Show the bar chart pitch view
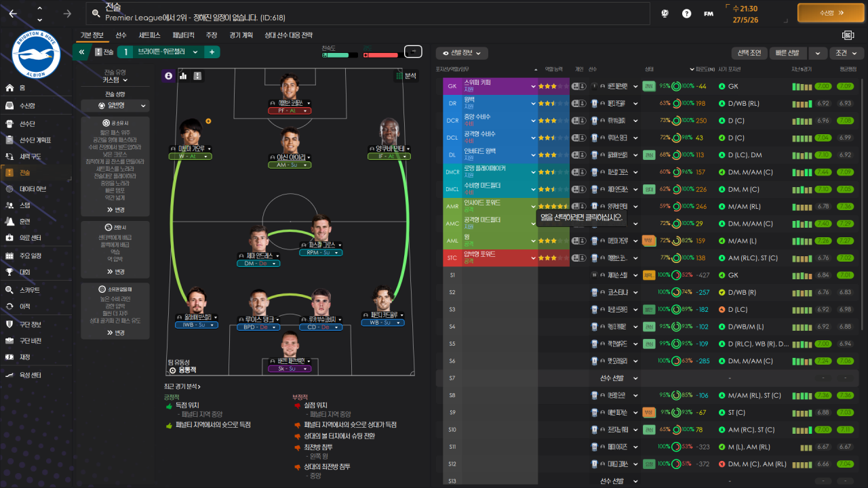The width and height of the screenshot is (868, 488). coord(183,76)
